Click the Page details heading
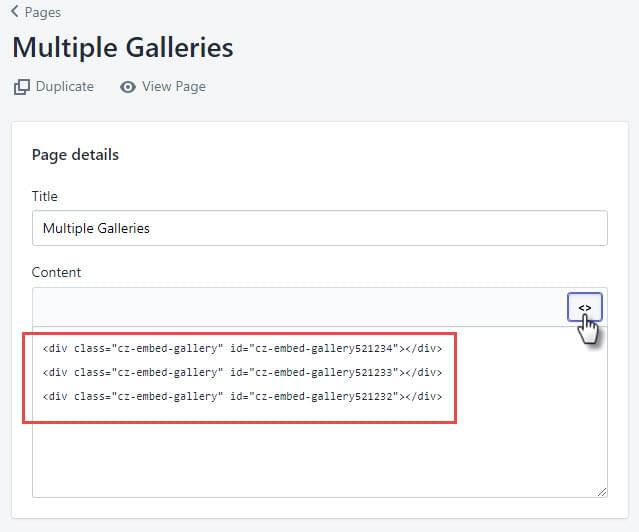639x532 pixels. coord(75,155)
